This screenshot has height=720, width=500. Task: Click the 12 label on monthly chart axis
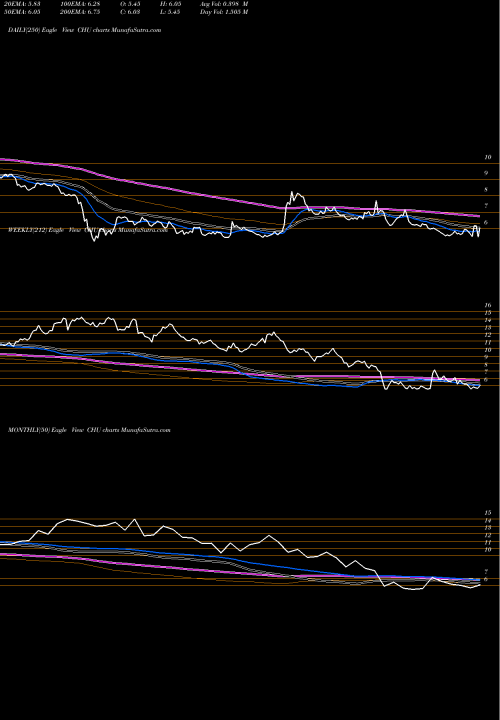488,535
